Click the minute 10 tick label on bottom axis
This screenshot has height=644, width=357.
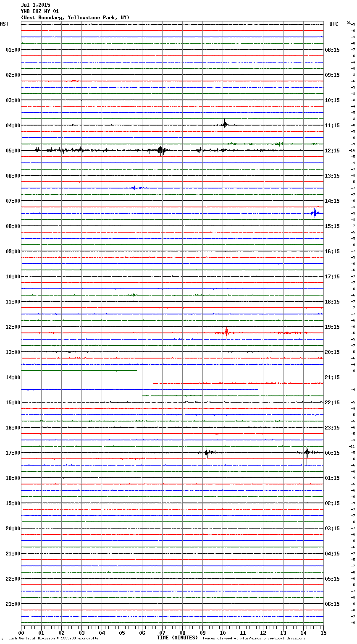point(223,633)
